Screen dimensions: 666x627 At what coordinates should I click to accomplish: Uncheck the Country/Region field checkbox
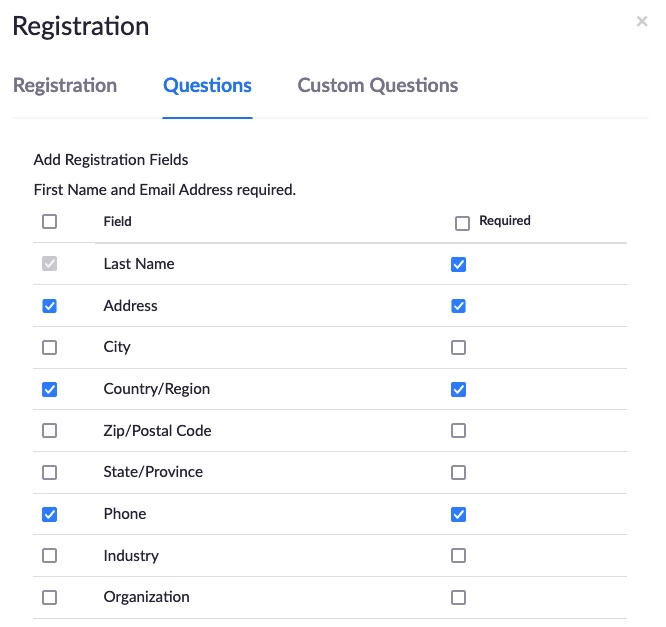point(50,390)
